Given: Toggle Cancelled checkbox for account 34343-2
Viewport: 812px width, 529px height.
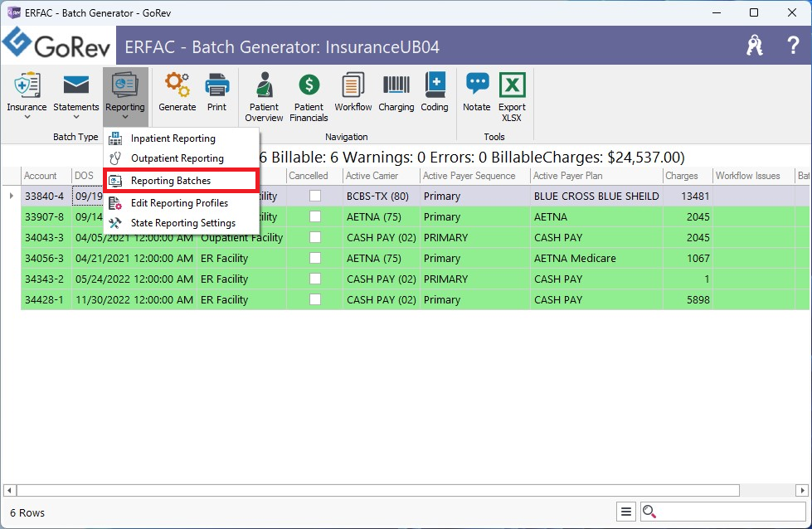Looking at the screenshot, I should tap(315, 279).
